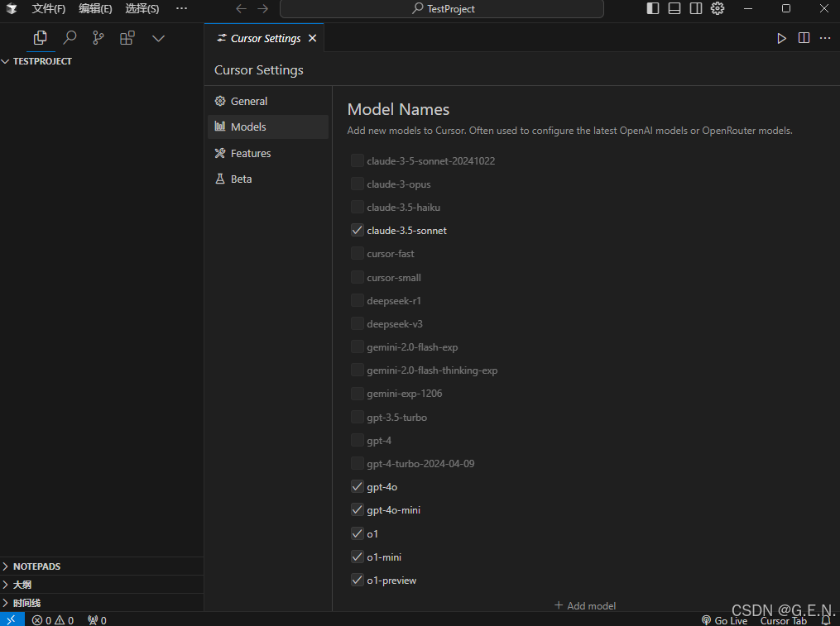Click Go Live in status bar
Screen dimensions: 840x626
click(724, 620)
